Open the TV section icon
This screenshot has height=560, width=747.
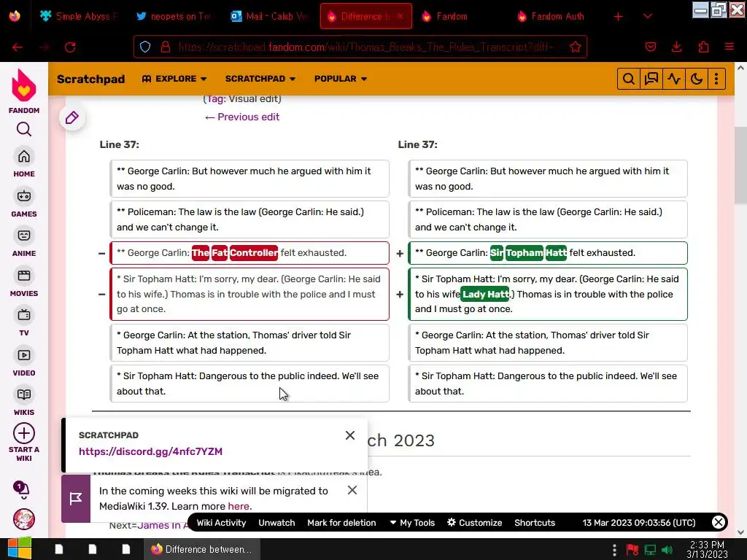click(x=24, y=315)
